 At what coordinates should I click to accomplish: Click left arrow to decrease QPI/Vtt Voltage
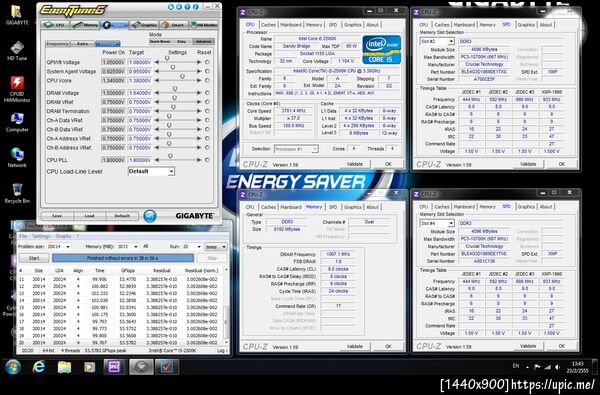tap(156, 62)
